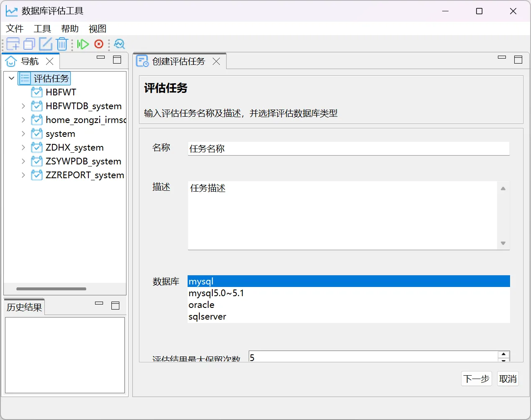The height and width of the screenshot is (420, 531).
Task: Select oracle in the database list
Action: point(201,305)
